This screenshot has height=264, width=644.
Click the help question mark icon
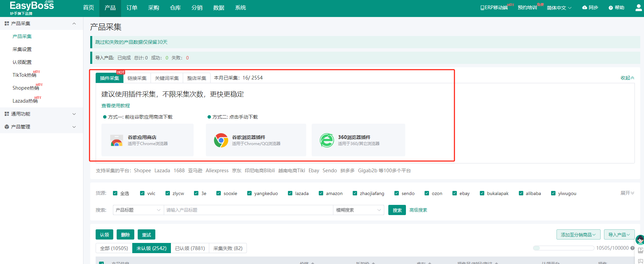pos(611,8)
